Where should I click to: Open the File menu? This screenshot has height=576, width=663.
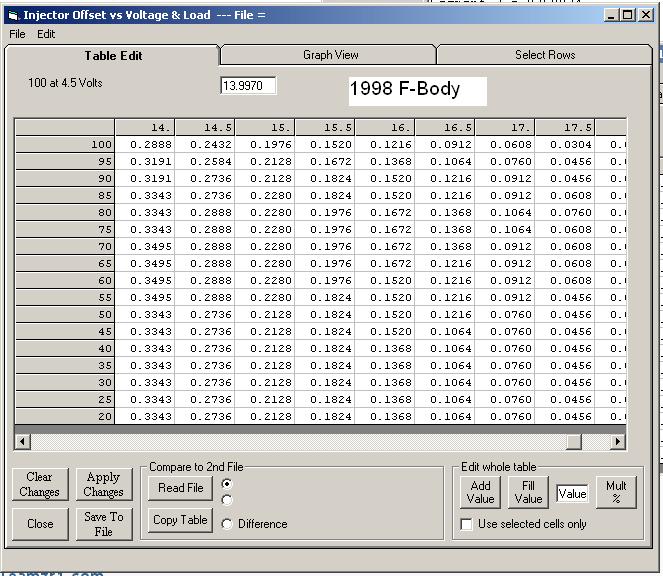click(17, 34)
